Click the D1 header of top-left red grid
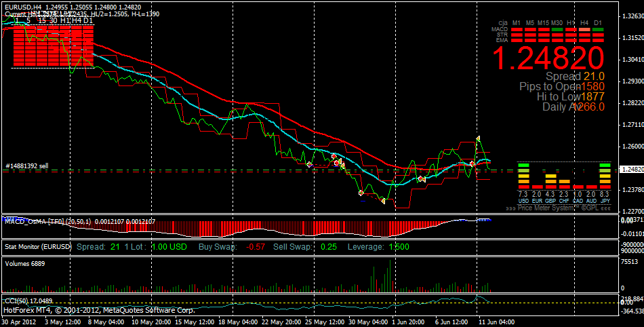This screenshot has width=644, height=327. pyautogui.click(x=88, y=20)
